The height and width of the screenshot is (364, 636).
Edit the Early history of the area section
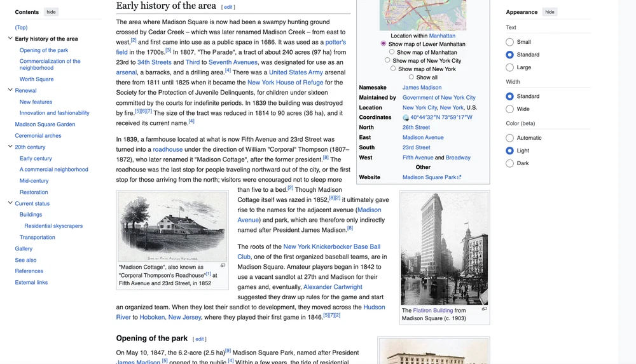tap(228, 7)
